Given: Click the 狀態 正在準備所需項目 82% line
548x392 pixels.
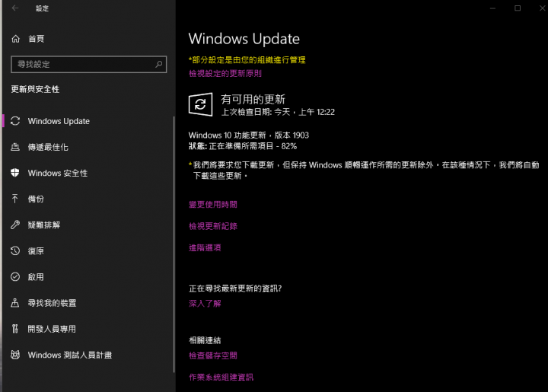Looking at the screenshot, I should click(x=243, y=146).
